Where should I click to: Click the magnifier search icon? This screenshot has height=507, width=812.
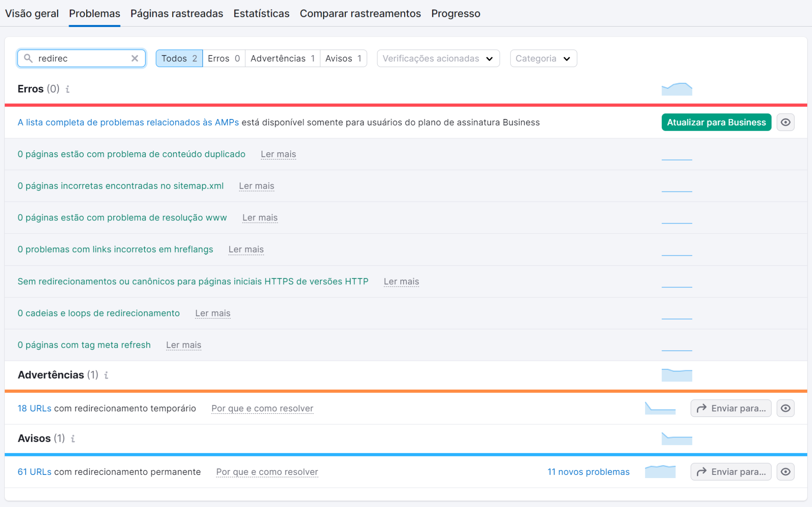(28, 58)
